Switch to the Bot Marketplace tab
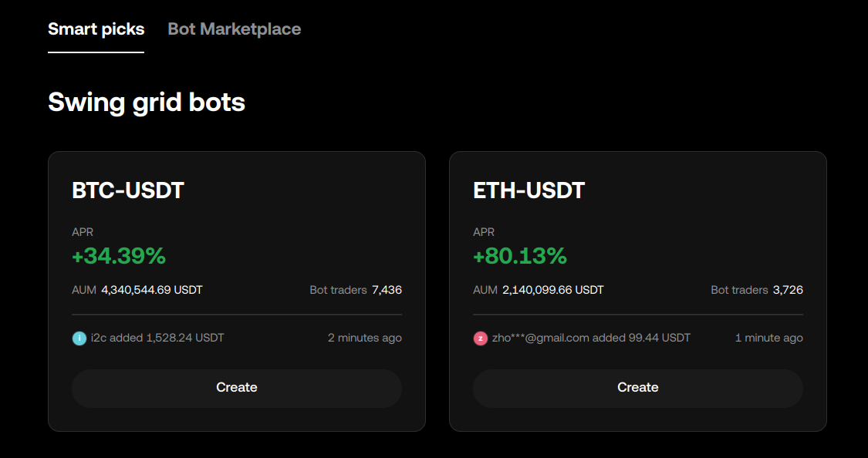This screenshot has height=458, width=868. (234, 29)
